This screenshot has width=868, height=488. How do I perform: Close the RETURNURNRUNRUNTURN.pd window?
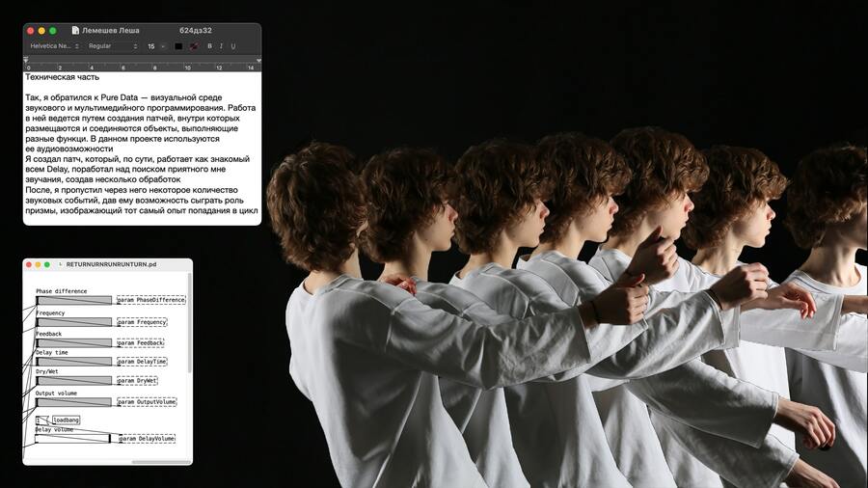(29, 264)
